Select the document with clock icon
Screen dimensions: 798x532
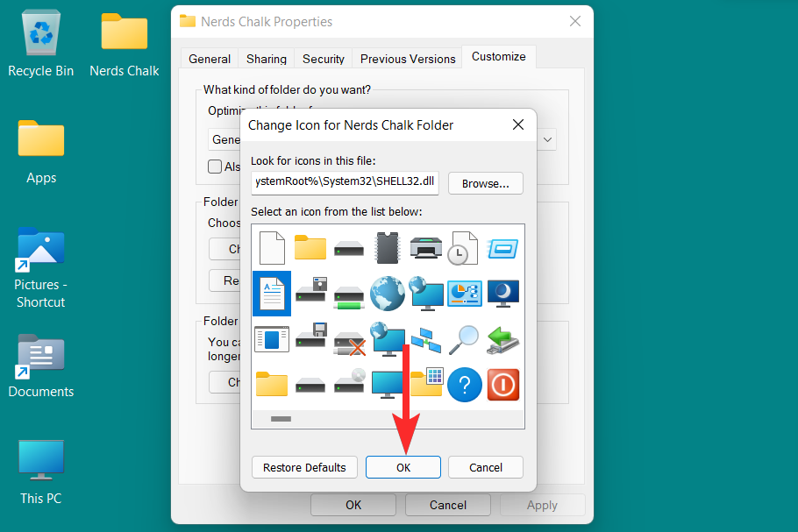[463, 248]
